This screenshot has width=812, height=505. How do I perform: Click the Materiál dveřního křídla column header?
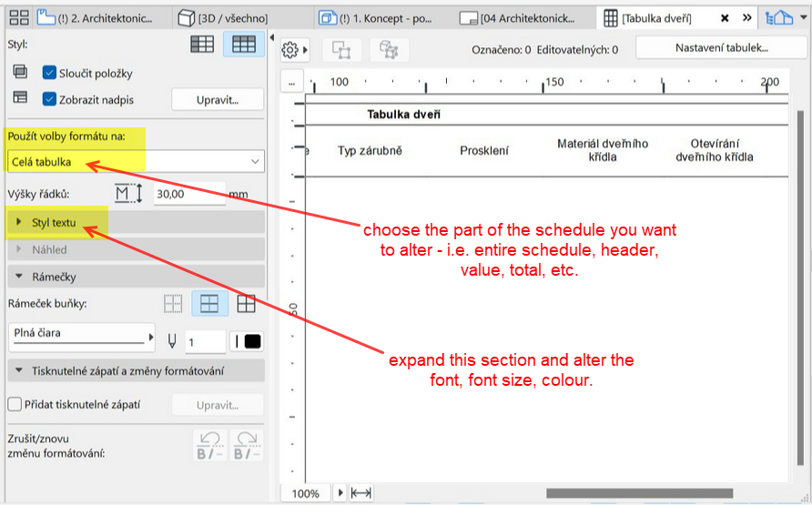pyautogui.click(x=603, y=150)
